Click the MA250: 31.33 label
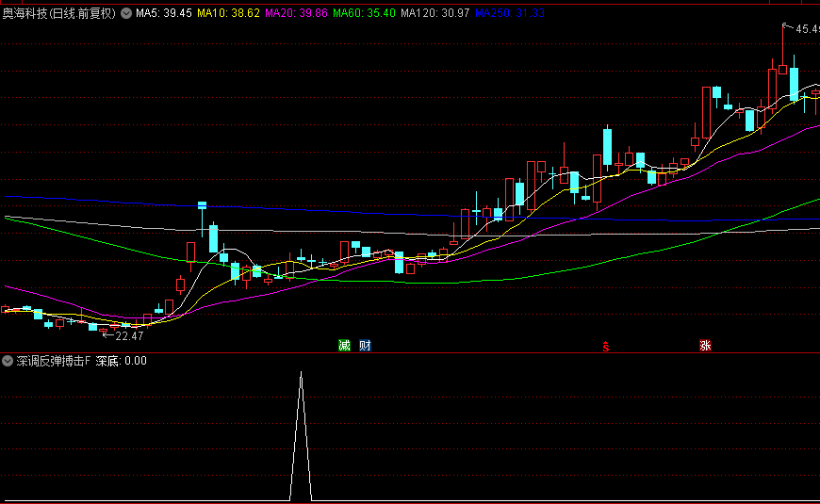This screenshot has height=504, width=820. [509, 13]
